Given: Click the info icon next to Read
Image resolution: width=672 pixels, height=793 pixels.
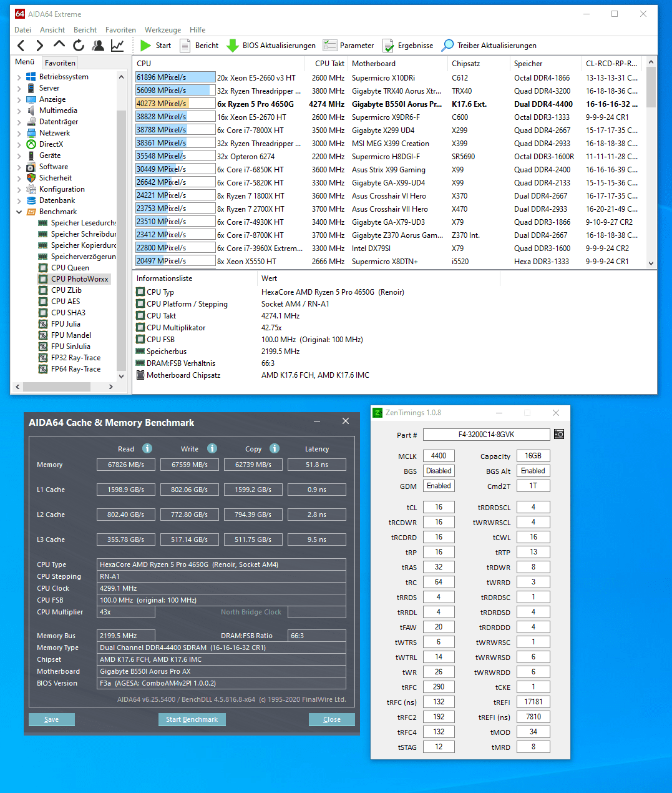Looking at the screenshot, I should click(147, 448).
